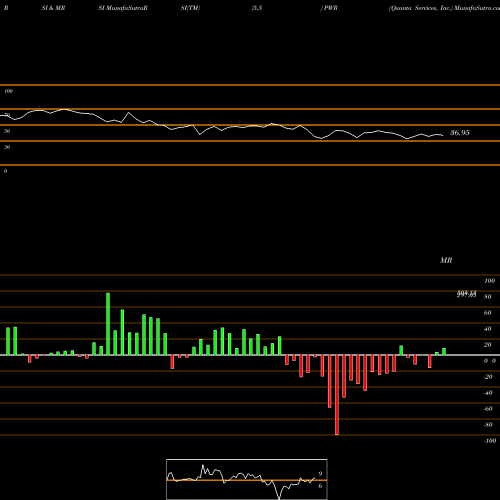Screen dimensions: 500x500
Task: Click the MR label above the histogram
Action: click(446, 260)
